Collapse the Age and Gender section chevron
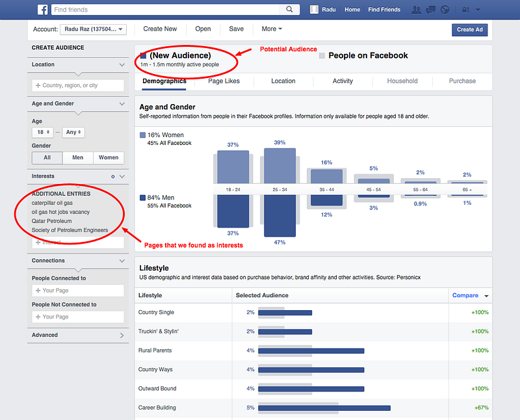Image resolution: width=520 pixels, height=420 pixels. [122, 104]
